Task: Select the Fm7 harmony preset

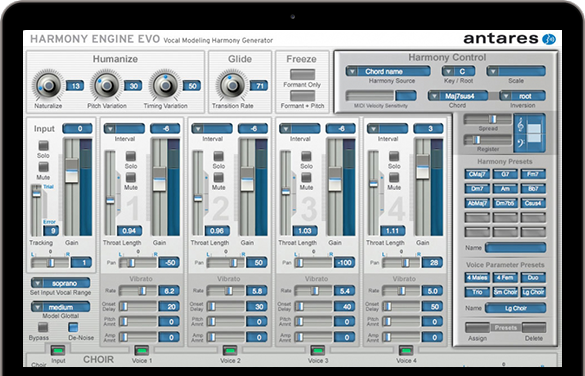Action: click(x=533, y=174)
